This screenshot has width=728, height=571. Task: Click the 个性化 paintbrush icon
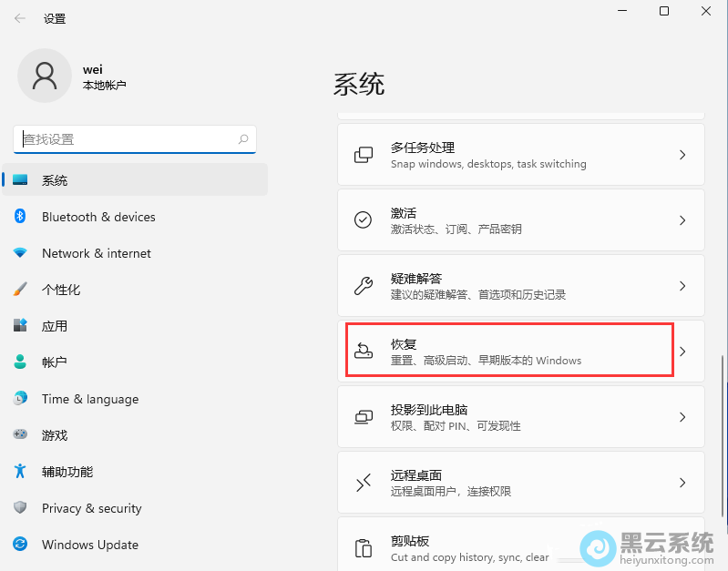pos(20,290)
